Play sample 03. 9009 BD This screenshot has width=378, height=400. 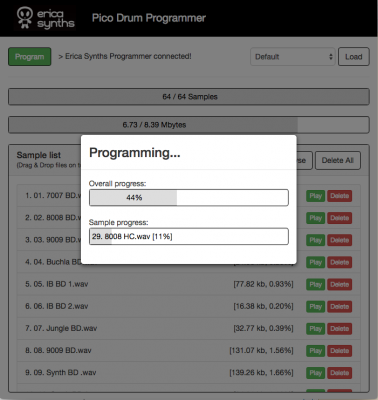point(315,240)
